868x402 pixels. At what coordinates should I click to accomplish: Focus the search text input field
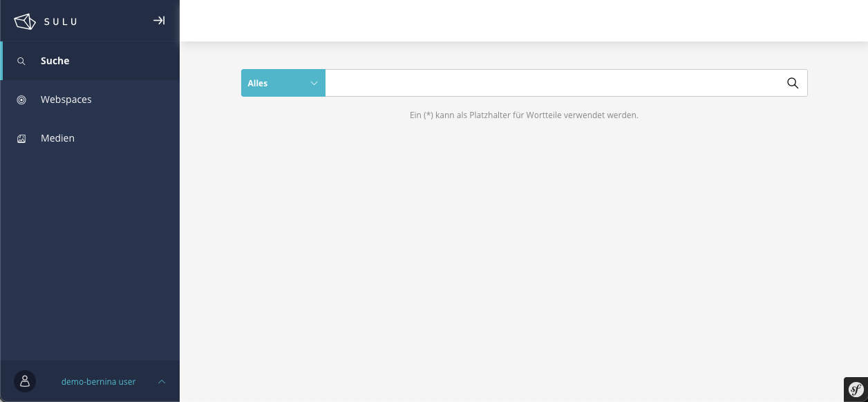tap(551, 83)
